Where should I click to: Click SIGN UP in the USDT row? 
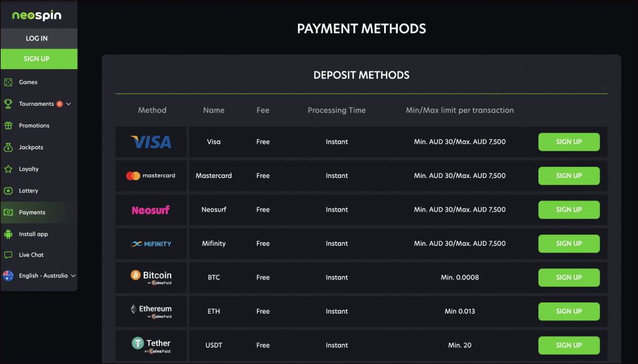click(x=569, y=345)
